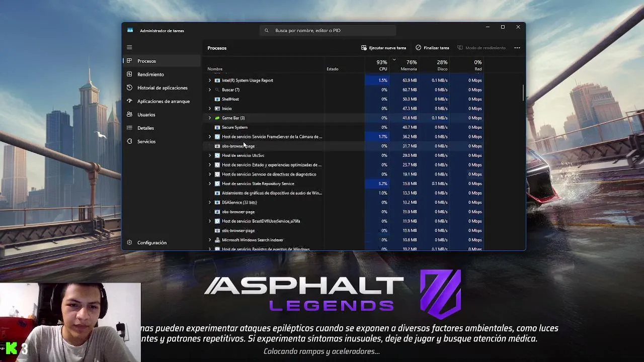Expand the Servicio de directivas de diagnóstico host

pos(210,174)
